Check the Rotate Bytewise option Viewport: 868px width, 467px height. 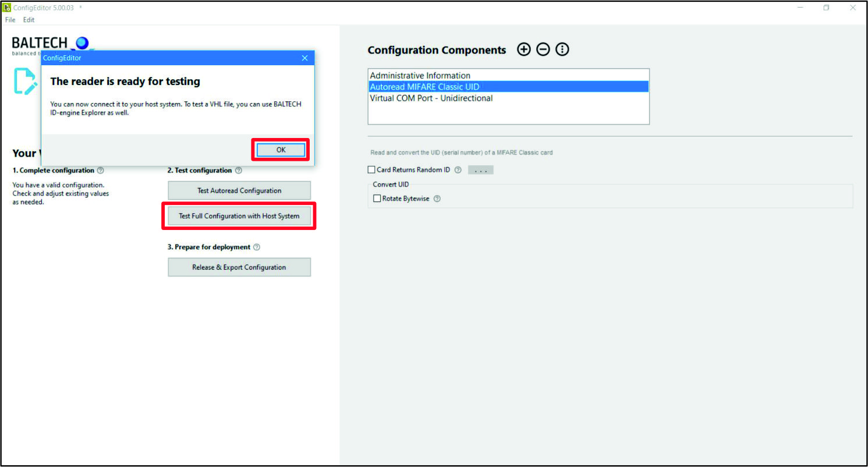[x=377, y=199]
